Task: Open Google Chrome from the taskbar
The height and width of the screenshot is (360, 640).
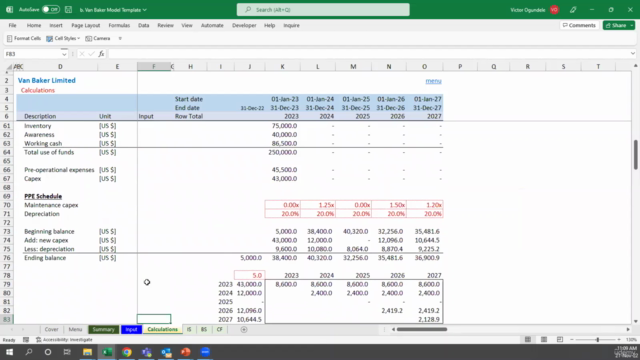Action: coord(127,351)
